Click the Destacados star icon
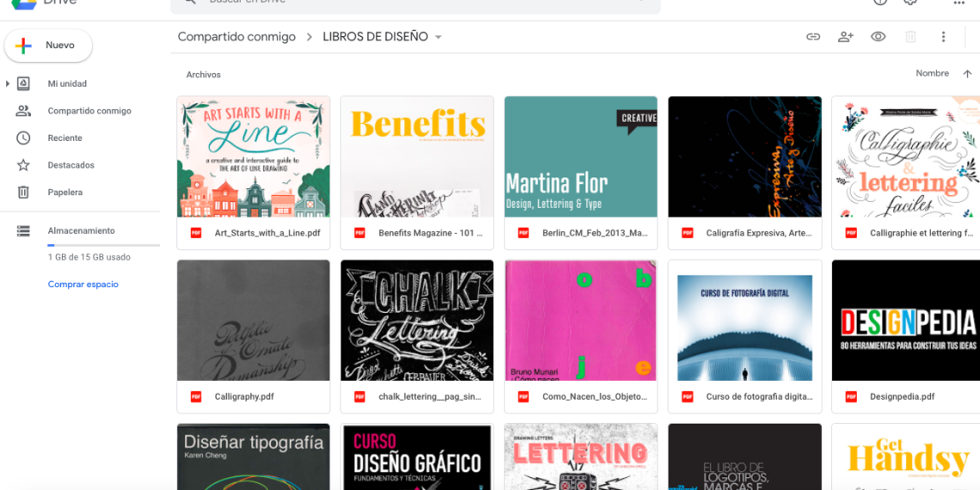Viewport: 980px width, 490px height. tap(23, 165)
